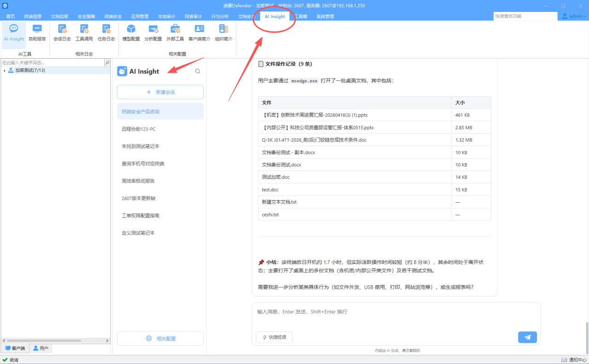Switch to 文档加密 tab

pyautogui.click(x=59, y=17)
